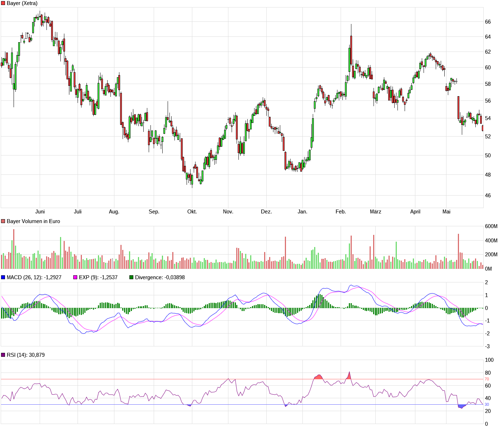Select the RSI (14): 30,879 readout
The image size is (504, 429).
[x=26, y=355]
